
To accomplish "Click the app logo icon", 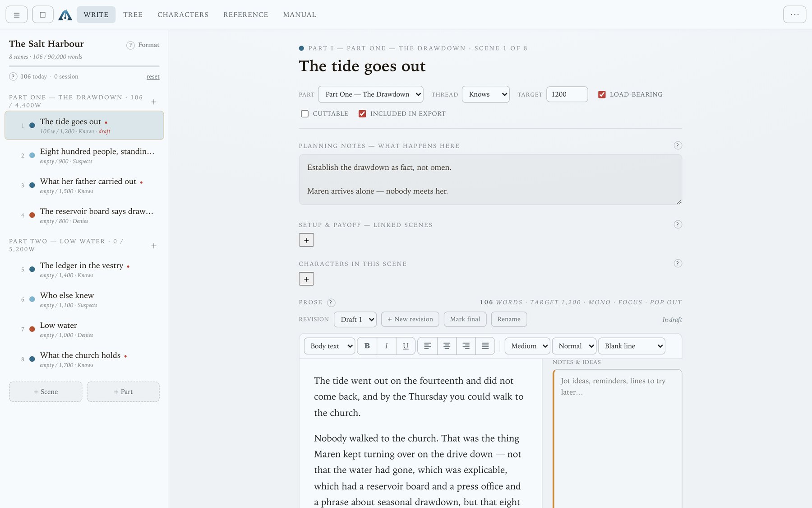I will click(x=65, y=15).
